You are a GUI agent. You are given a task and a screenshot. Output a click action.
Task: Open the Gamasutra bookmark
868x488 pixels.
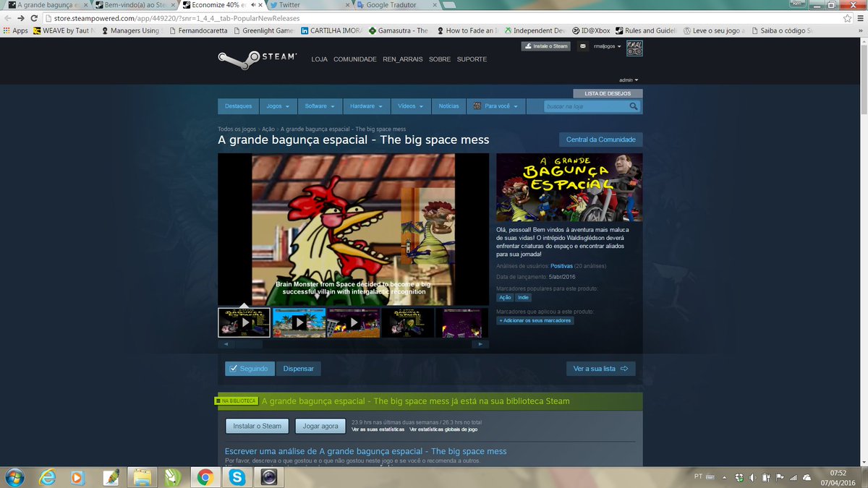point(399,31)
